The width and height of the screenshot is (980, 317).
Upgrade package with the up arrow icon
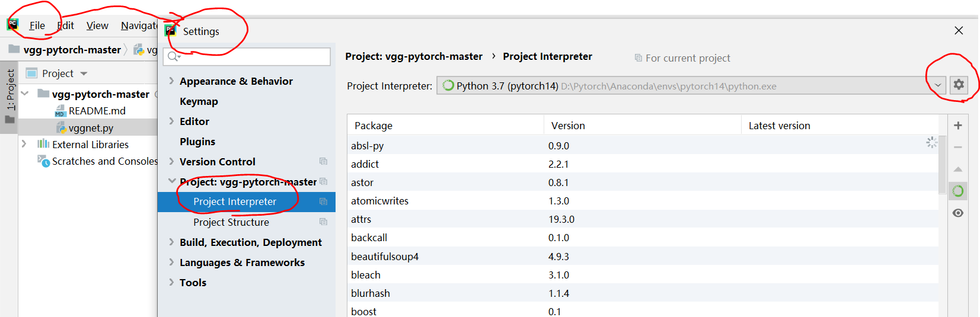[x=958, y=169]
